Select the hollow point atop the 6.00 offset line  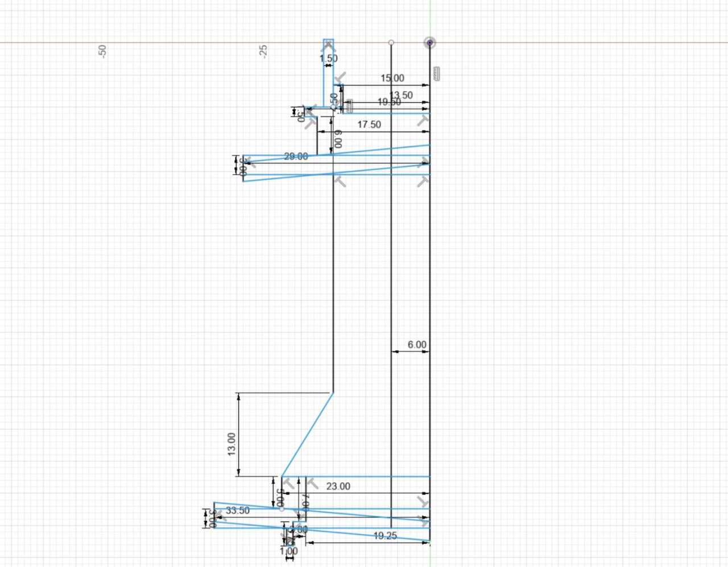[391, 43]
